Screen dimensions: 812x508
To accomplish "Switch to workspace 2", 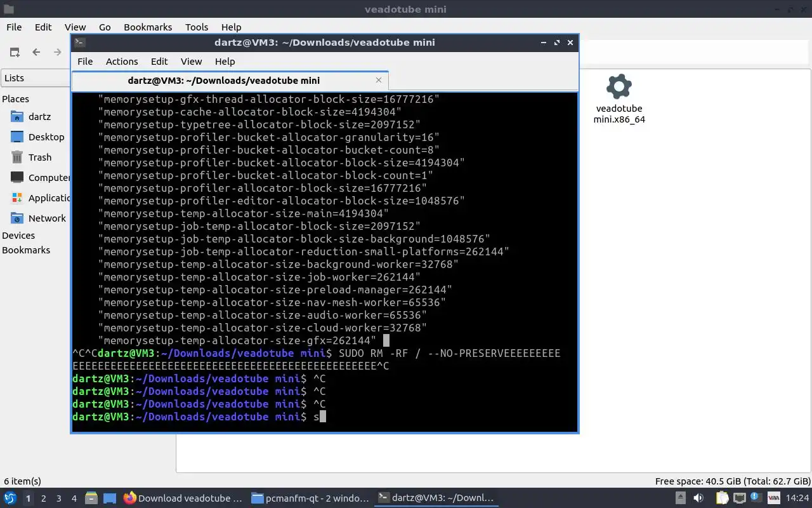I will pos(44,498).
